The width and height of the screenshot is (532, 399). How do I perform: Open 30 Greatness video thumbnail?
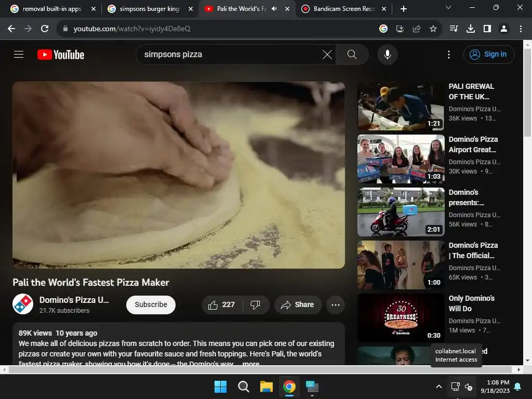(401, 318)
